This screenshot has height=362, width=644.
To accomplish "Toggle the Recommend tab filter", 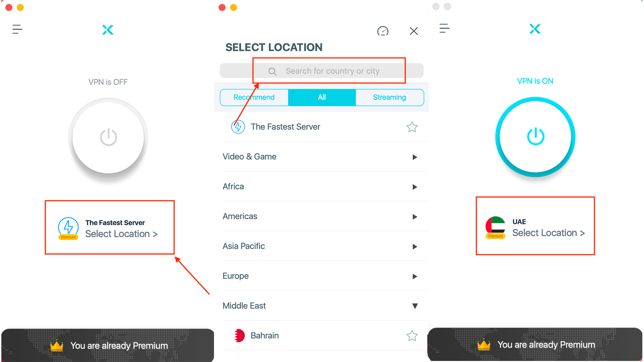I will tap(254, 97).
